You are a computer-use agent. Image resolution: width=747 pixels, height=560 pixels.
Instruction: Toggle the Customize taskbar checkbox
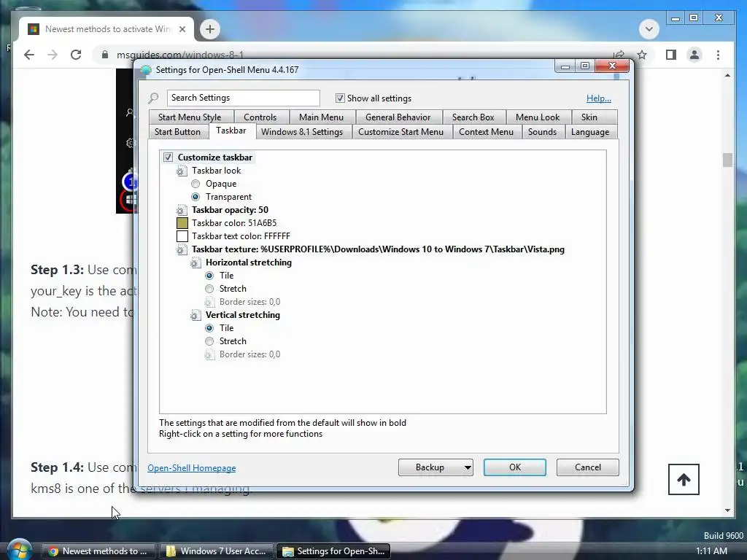pos(168,157)
